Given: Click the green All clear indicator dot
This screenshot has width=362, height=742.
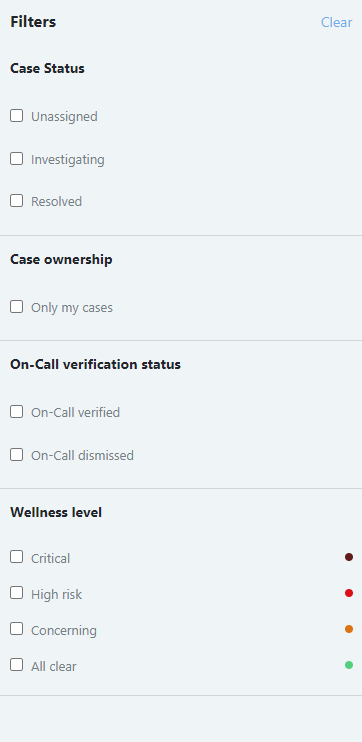Looking at the screenshot, I should 349,665.
